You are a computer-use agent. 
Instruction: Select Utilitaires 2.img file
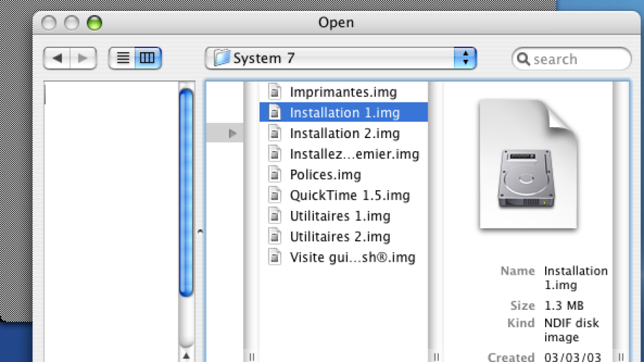click(344, 236)
